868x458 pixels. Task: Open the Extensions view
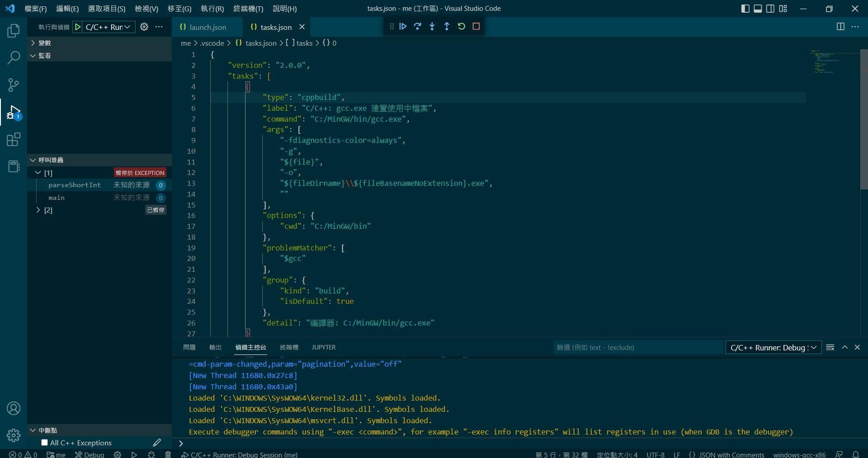pos(14,139)
